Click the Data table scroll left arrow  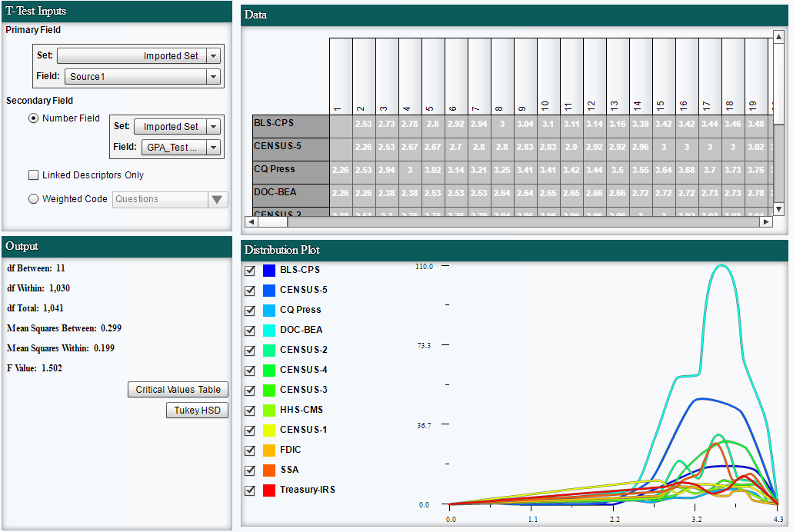(x=252, y=221)
